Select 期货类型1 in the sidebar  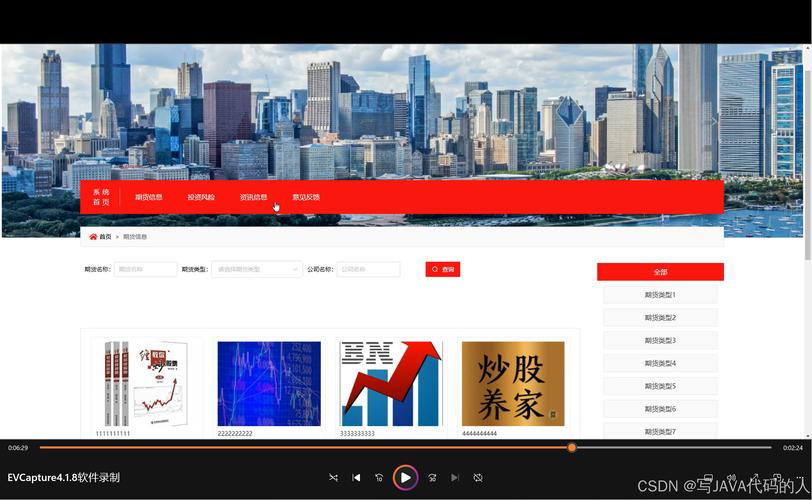tap(660, 295)
